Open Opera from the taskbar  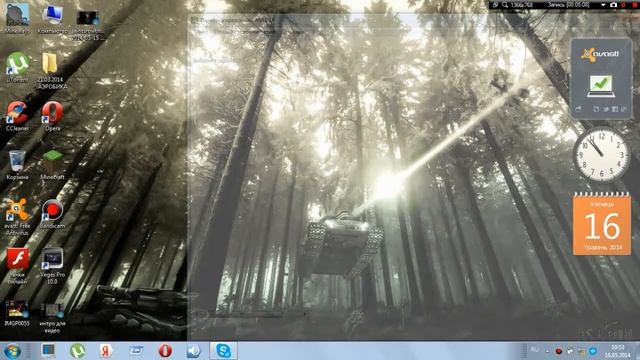tap(165, 351)
